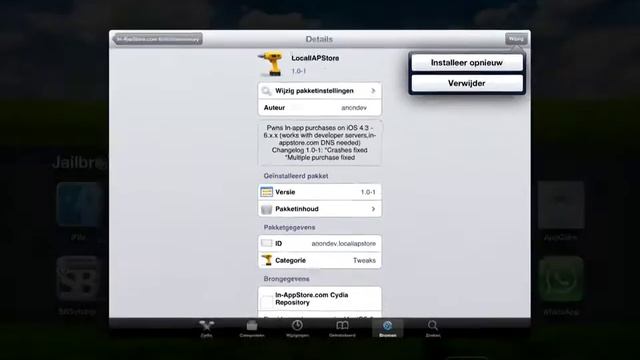
Task: Switch to the Cydia home tab
Action: click(207, 329)
